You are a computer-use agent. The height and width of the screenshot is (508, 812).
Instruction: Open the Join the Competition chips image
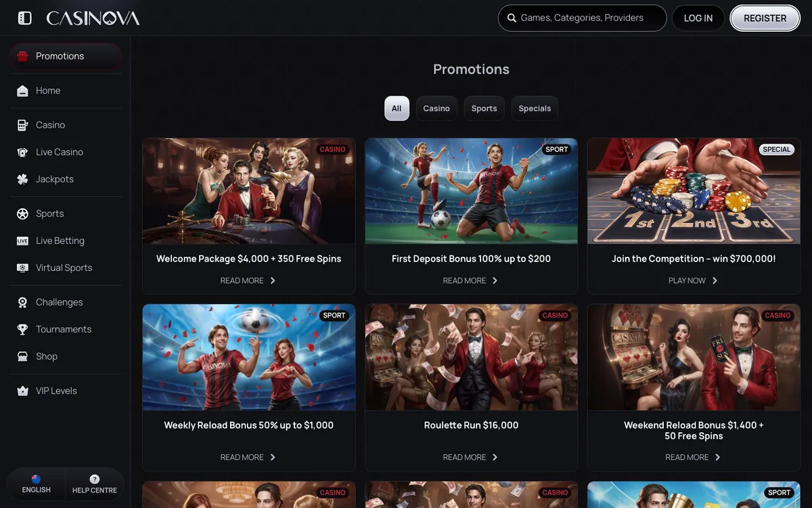(x=694, y=191)
